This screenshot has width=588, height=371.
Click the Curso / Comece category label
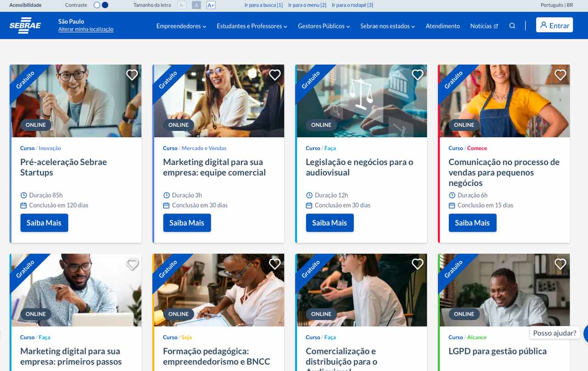[x=468, y=148]
